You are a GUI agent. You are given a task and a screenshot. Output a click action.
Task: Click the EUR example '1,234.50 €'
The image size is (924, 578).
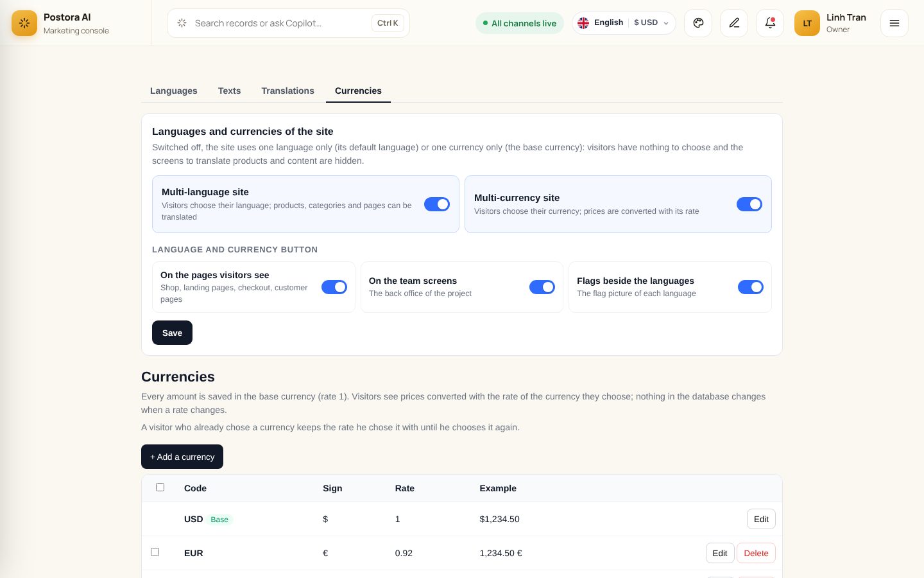tap(501, 553)
